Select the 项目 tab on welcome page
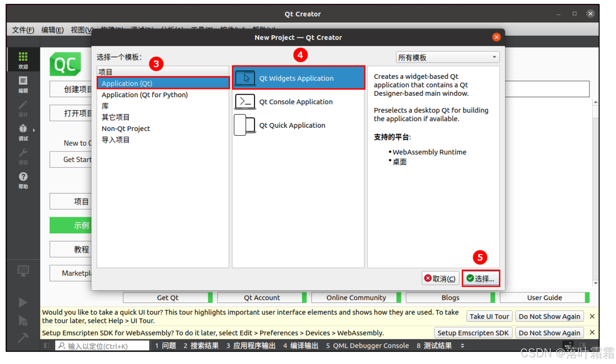The width and height of the screenshot is (616, 364). (x=71, y=202)
